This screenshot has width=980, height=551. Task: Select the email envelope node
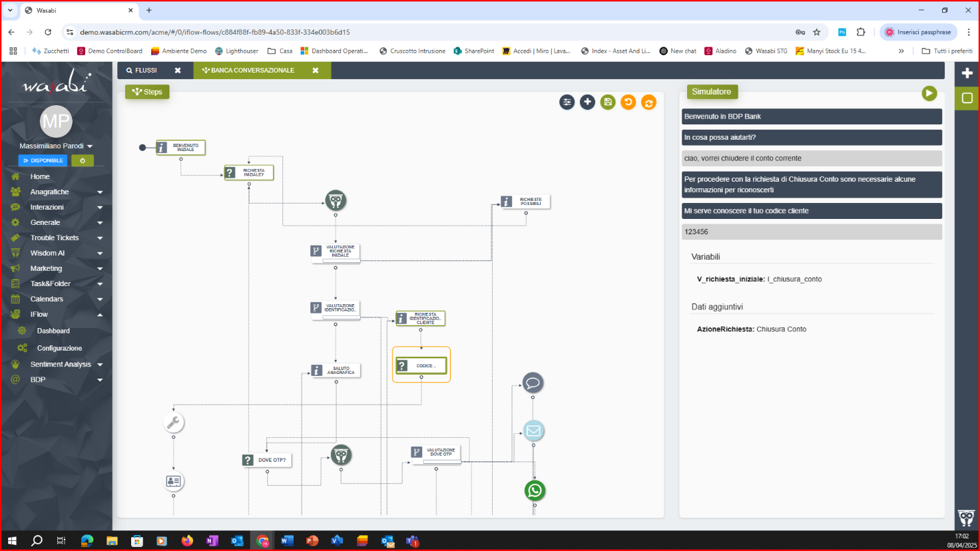click(x=533, y=431)
